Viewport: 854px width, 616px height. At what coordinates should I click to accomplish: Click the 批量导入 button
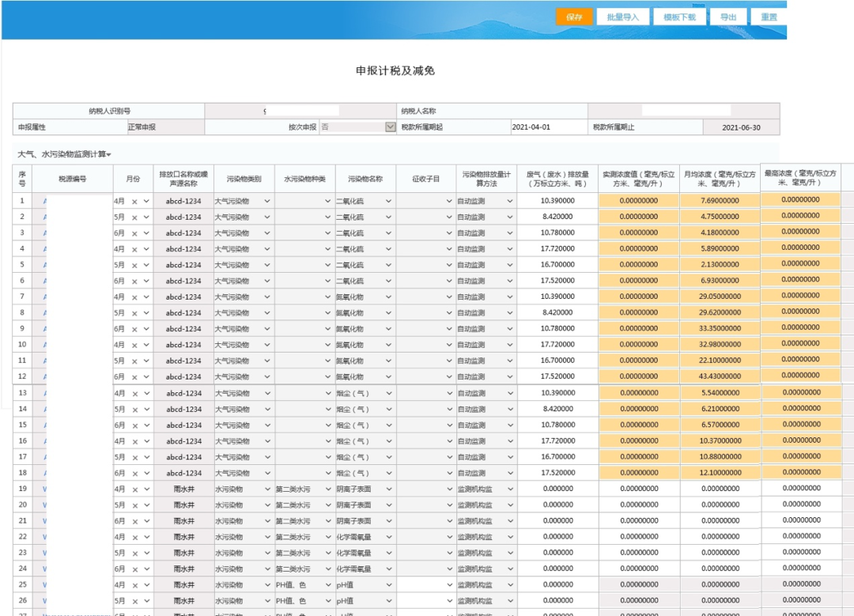pyautogui.click(x=622, y=17)
